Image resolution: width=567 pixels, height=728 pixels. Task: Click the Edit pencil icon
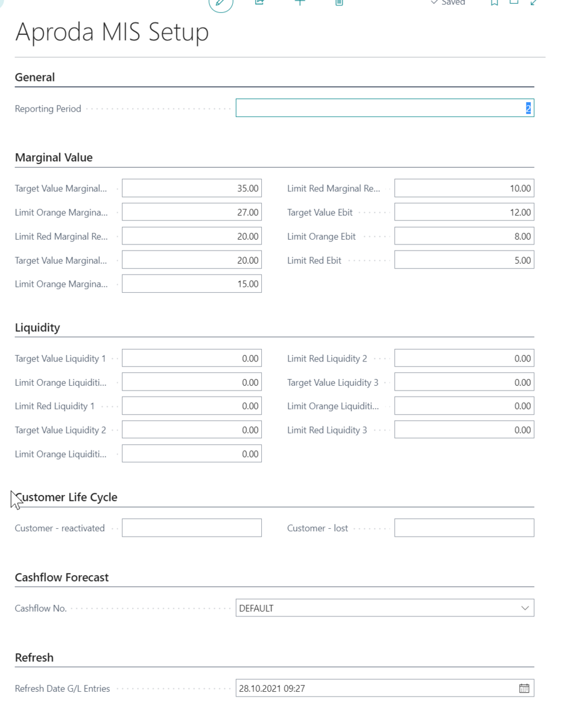tap(221, 3)
